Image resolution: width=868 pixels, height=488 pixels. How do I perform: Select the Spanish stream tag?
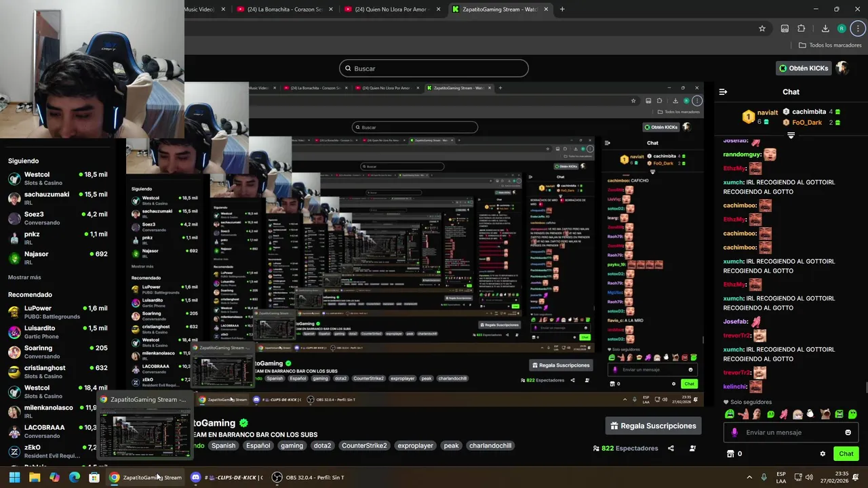coord(223,445)
